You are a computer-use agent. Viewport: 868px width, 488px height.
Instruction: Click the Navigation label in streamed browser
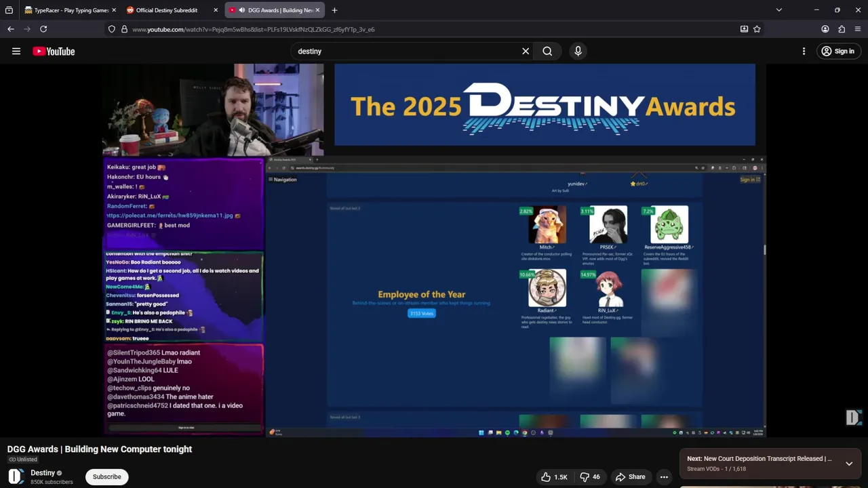(x=283, y=180)
